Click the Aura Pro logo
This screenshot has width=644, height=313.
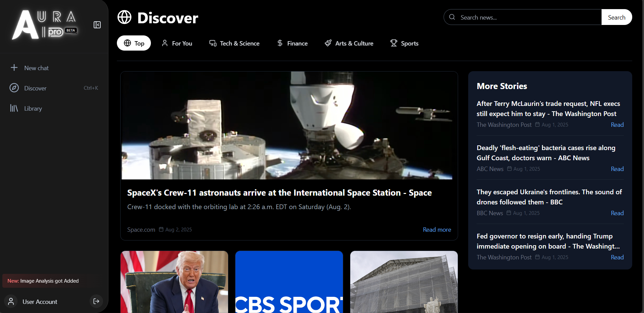click(x=45, y=25)
